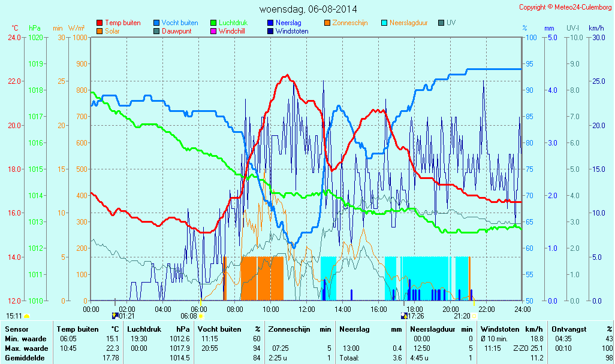This screenshot has height=364, width=615.
Task: Click the moon icon beside 01:21
Action: click(x=114, y=316)
